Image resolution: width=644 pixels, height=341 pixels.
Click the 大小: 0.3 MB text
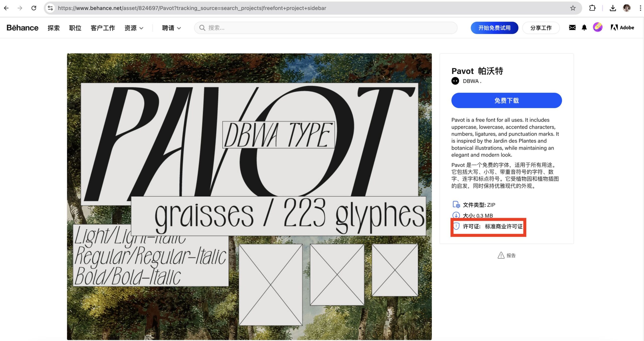tap(478, 216)
